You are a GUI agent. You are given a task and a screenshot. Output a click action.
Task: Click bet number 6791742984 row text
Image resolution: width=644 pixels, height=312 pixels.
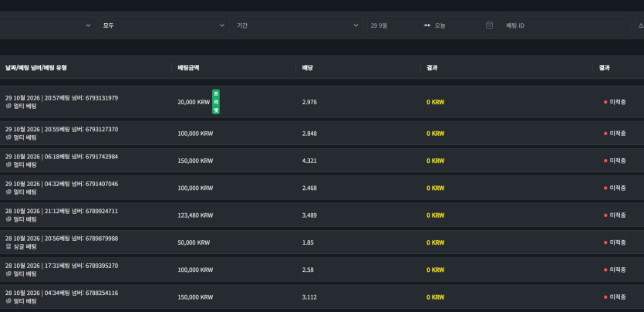pos(62,157)
